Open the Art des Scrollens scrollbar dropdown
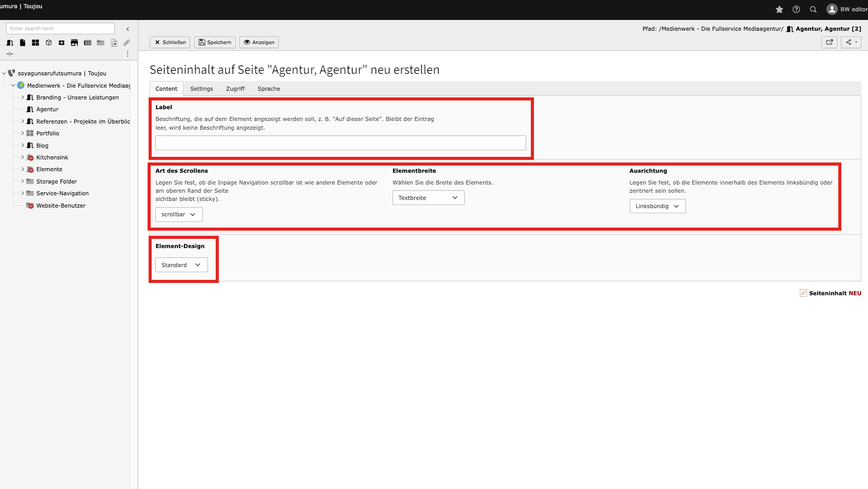The width and height of the screenshot is (868, 489). pyautogui.click(x=179, y=214)
